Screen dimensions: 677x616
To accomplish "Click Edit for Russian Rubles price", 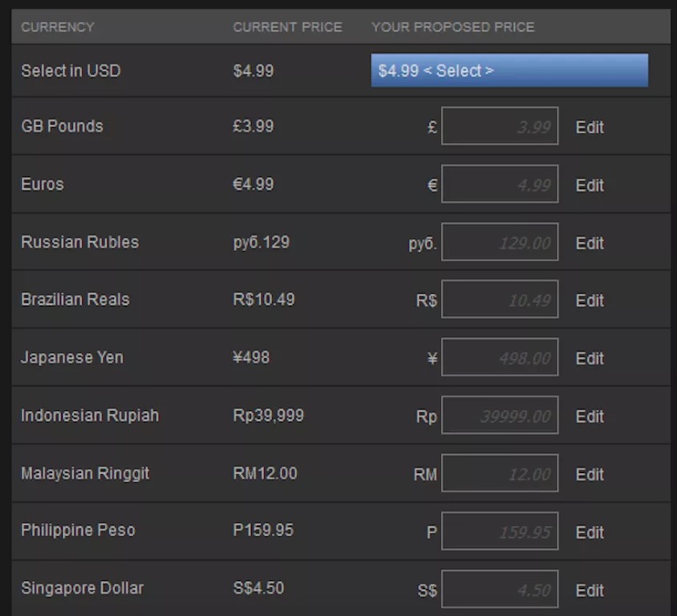I will [589, 243].
